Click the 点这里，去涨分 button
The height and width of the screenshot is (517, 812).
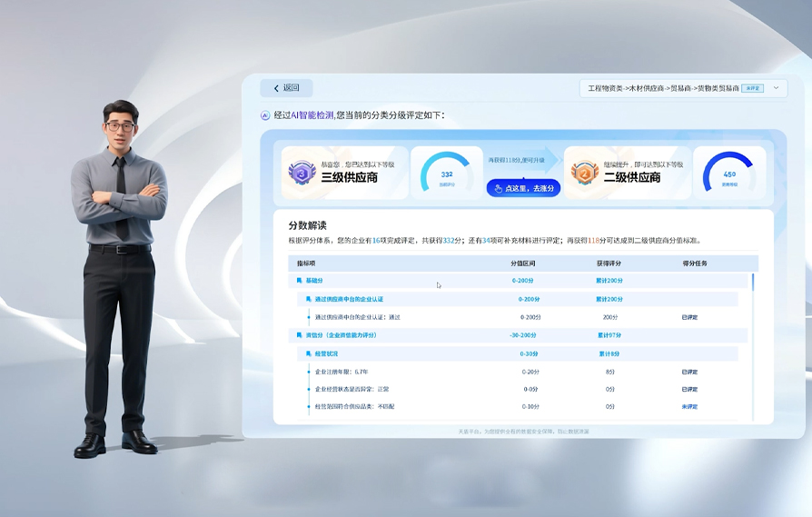pyautogui.click(x=523, y=188)
